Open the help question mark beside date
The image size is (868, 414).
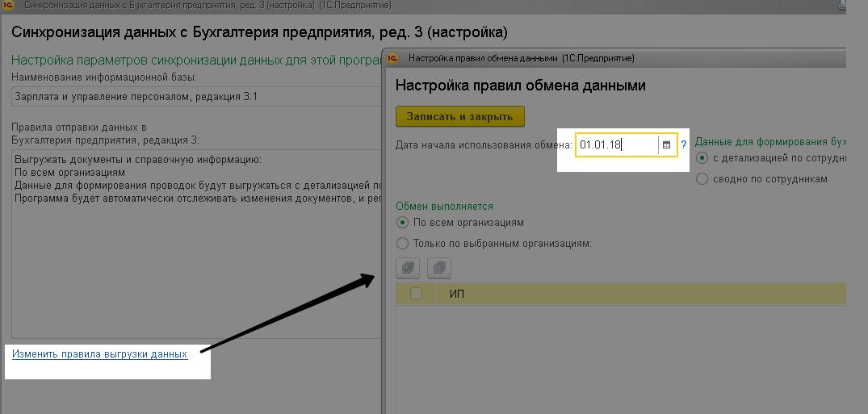(x=684, y=145)
